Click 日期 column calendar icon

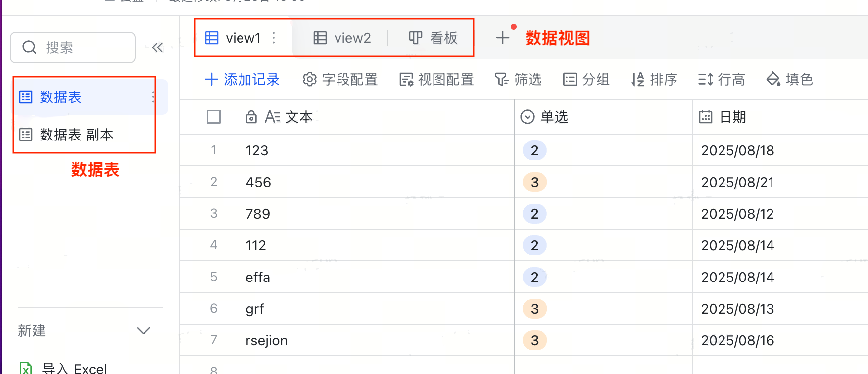[706, 117]
